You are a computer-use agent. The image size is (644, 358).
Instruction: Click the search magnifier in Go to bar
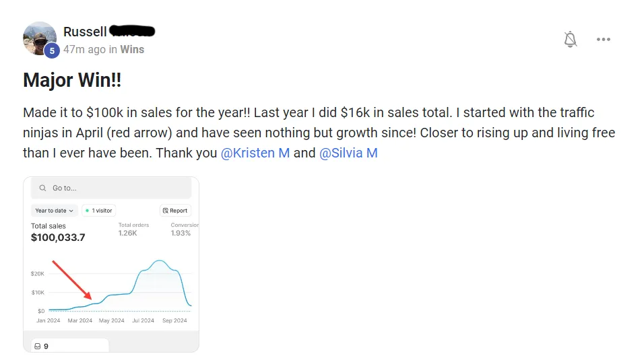coord(42,188)
